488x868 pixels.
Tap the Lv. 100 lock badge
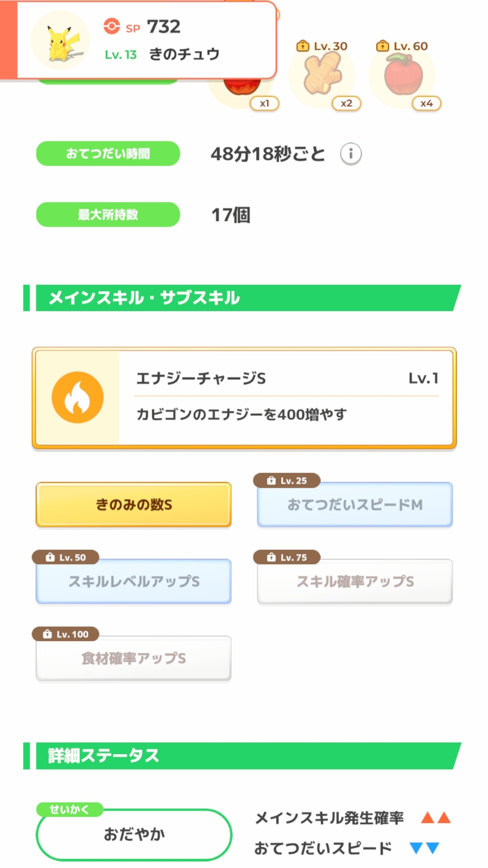pyautogui.click(x=66, y=634)
